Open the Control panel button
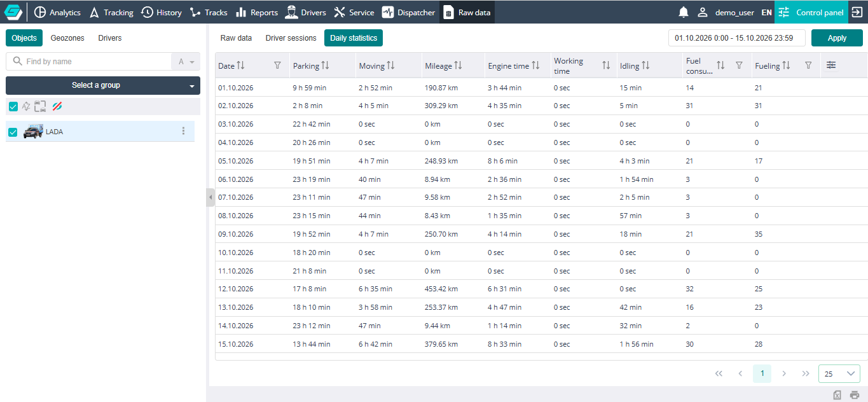 click(811, 12)
